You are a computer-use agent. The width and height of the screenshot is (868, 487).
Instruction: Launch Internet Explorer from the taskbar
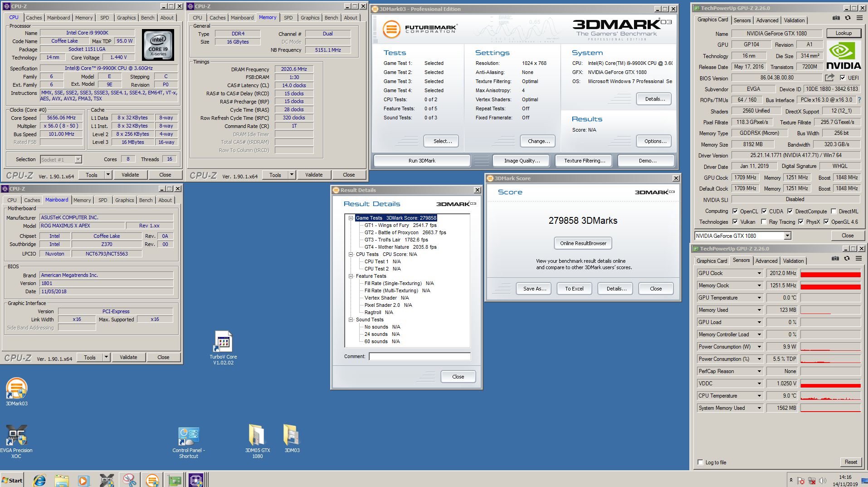39,480
